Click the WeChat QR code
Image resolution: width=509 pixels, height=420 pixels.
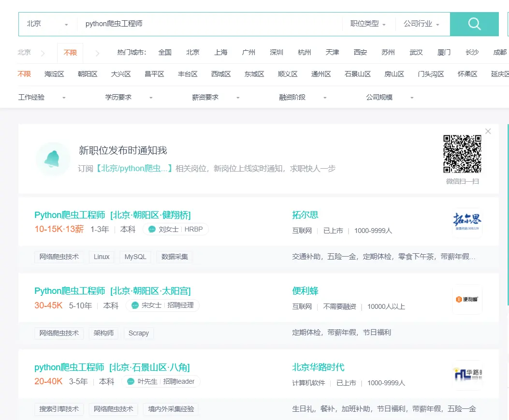point(462,154)
